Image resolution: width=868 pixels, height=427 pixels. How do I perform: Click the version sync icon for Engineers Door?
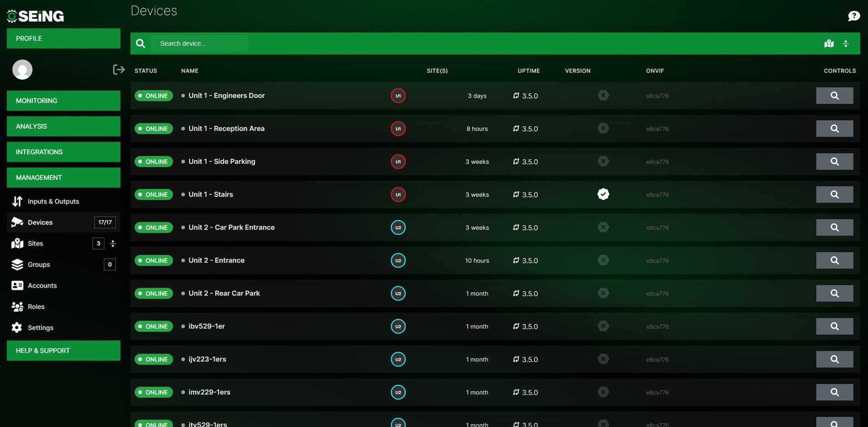tap(516, 96)
